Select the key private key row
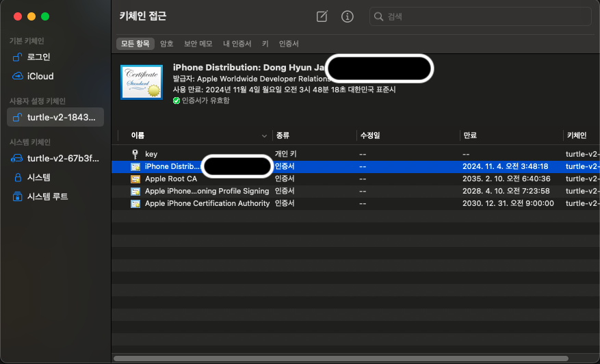This screenshot has height=364, width=600. pyautogui.click(x=356, y=154)
